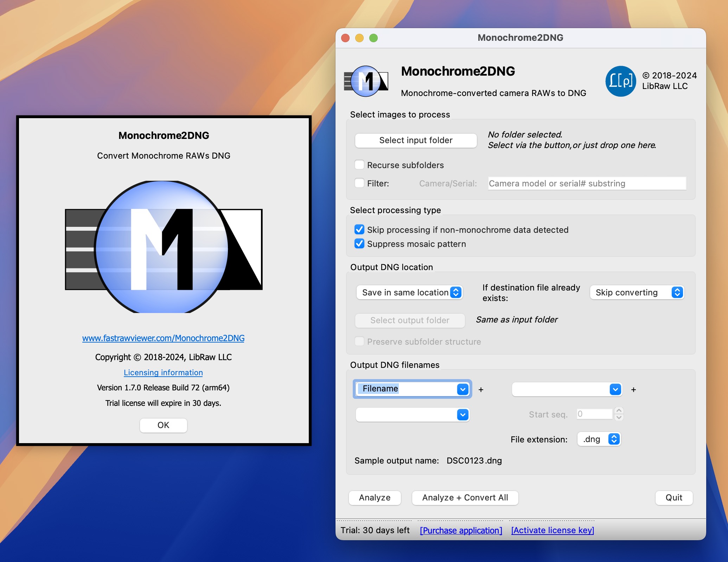The width and height of the screenshot is (728, 562).
Task: Toggle Skip processing if non-monochrome data detected
Action: [360, 229]
